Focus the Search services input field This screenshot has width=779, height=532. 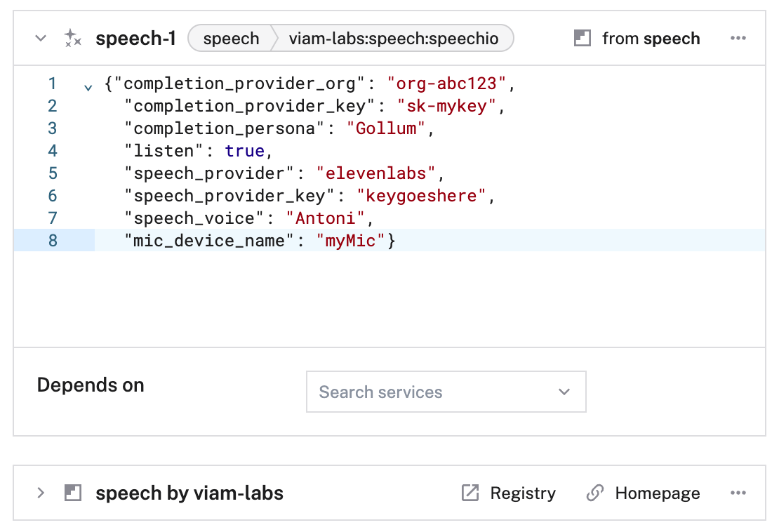(x=432, y=392)
